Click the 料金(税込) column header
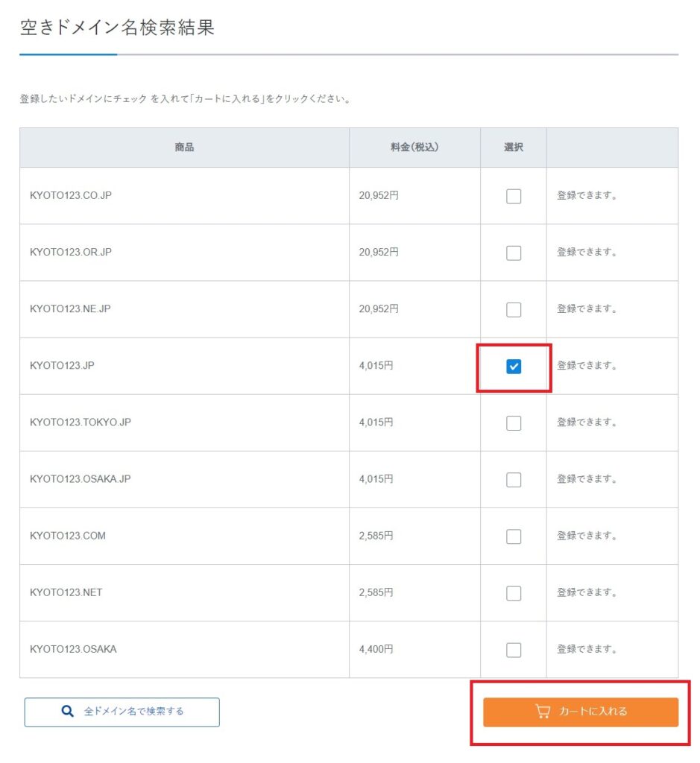The height and width of the screenshot is (763, 700). pyautogui.click(x=412, y=147)
